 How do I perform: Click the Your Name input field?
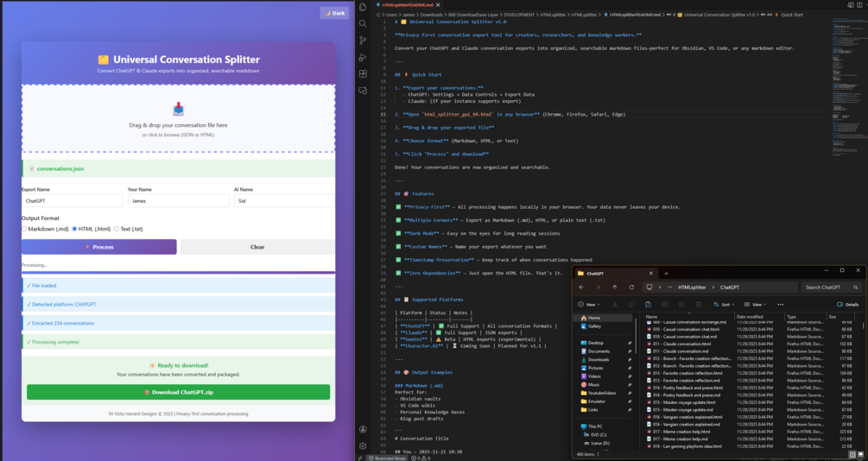(178, 201)
